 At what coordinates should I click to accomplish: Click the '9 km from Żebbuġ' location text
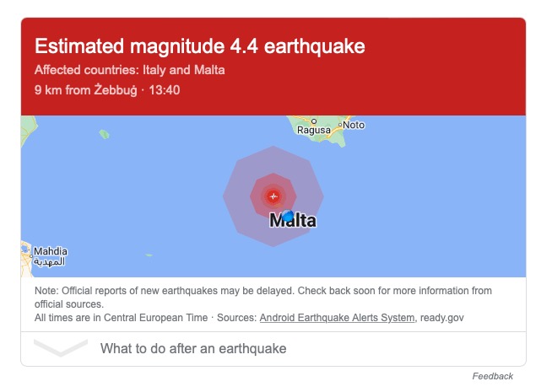(x=86, y=90)
